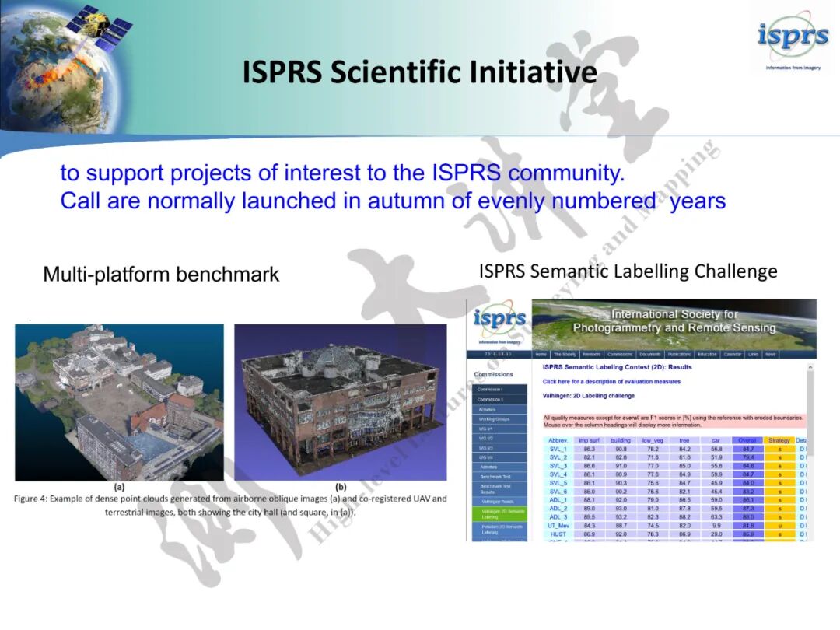Open the Links menu item
The width and height of the screenshot is (840, 630).
tap(753, 354)
